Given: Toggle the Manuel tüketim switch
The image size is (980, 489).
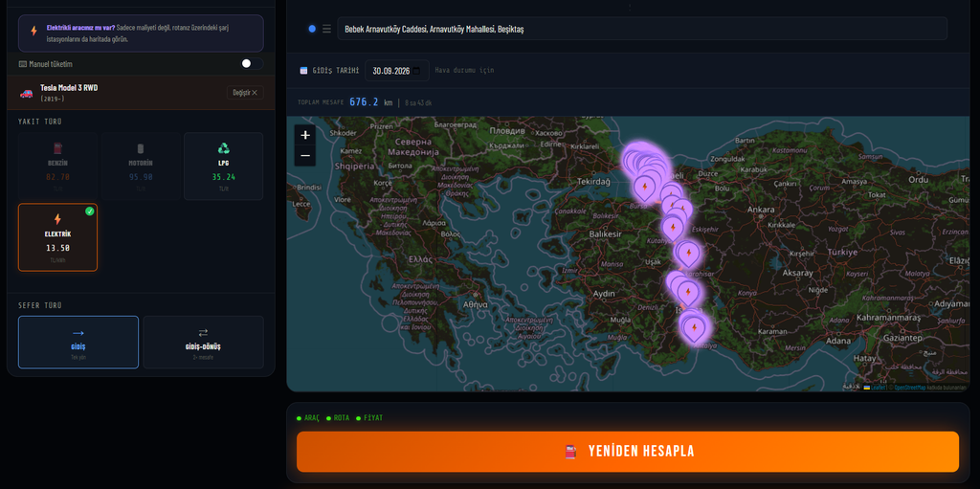Looking at the screenshot, I should (x=252, y=64).
